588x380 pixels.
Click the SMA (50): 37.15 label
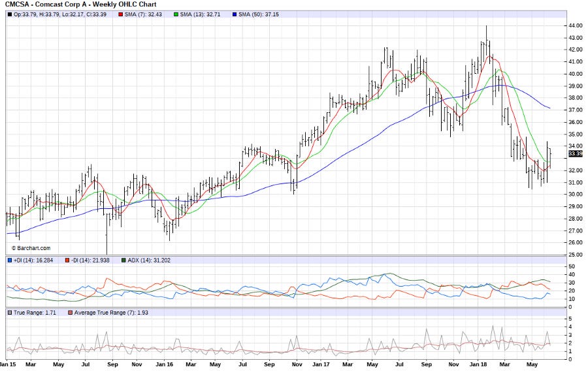point(258,14)
